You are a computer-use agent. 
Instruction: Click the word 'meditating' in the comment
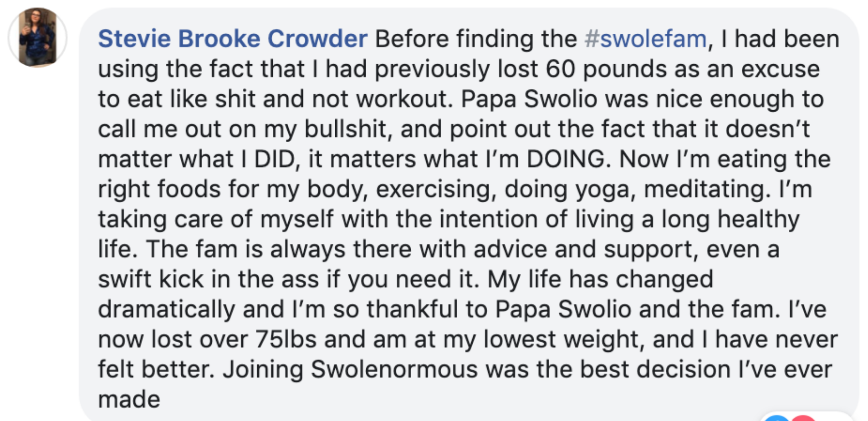tap(705, 189)
